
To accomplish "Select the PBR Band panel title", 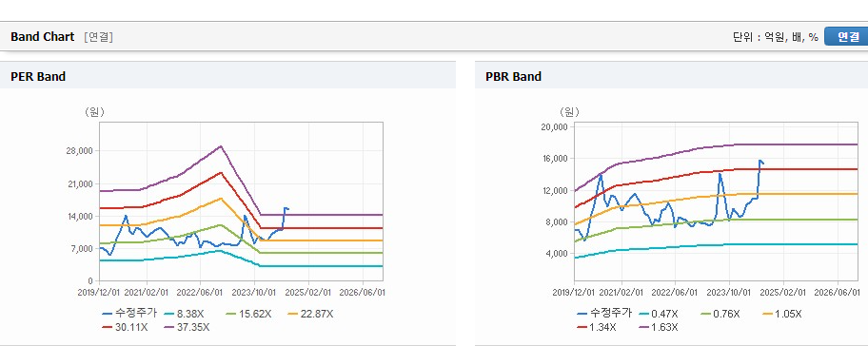I will coord(513,77).
